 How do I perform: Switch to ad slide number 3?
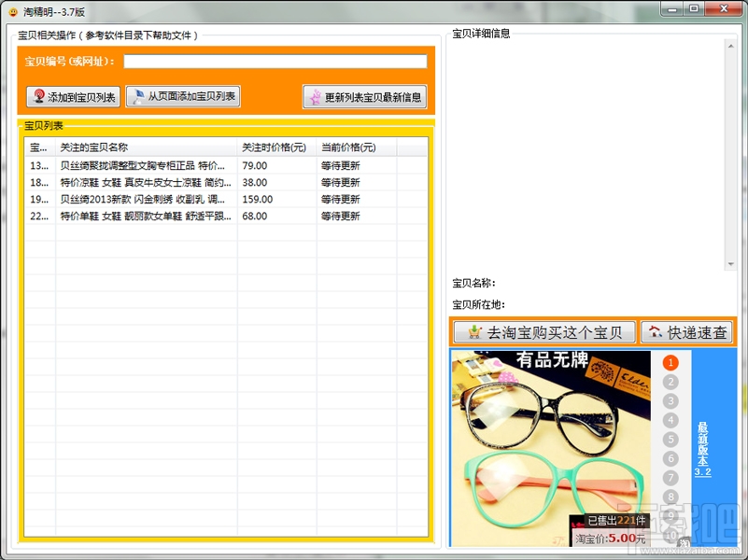(x=670, y=400)
